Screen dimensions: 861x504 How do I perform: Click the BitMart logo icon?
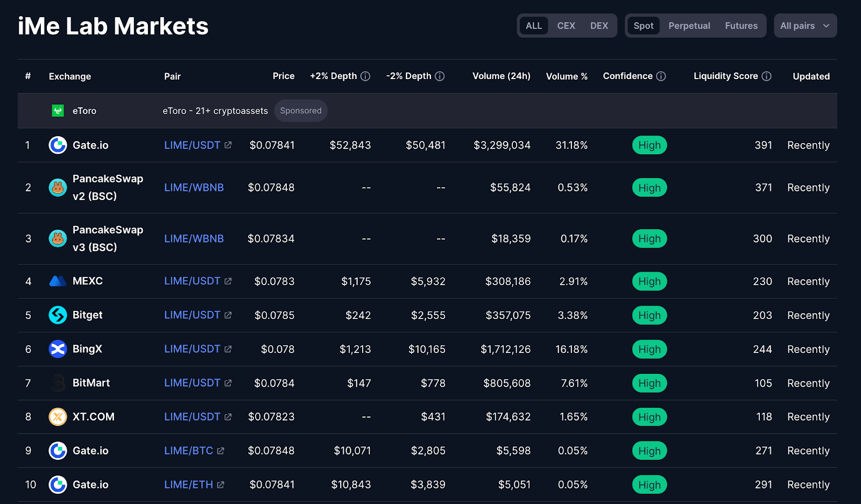(x=58, y=383)
